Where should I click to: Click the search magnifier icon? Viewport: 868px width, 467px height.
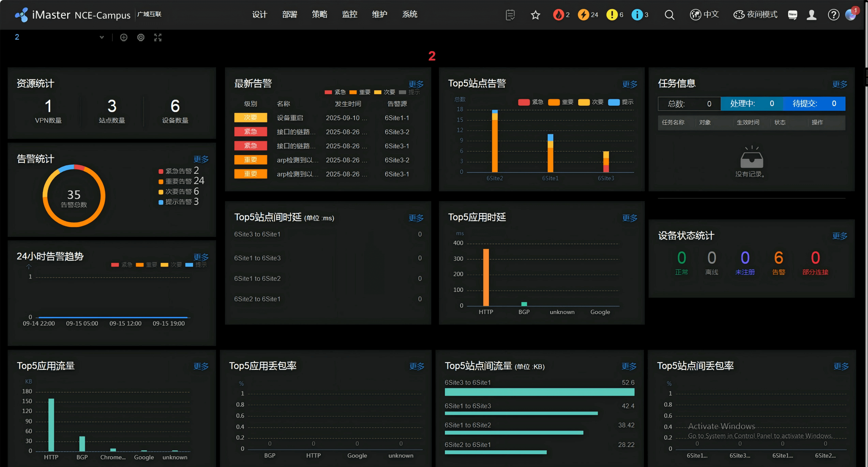(669, 15)
